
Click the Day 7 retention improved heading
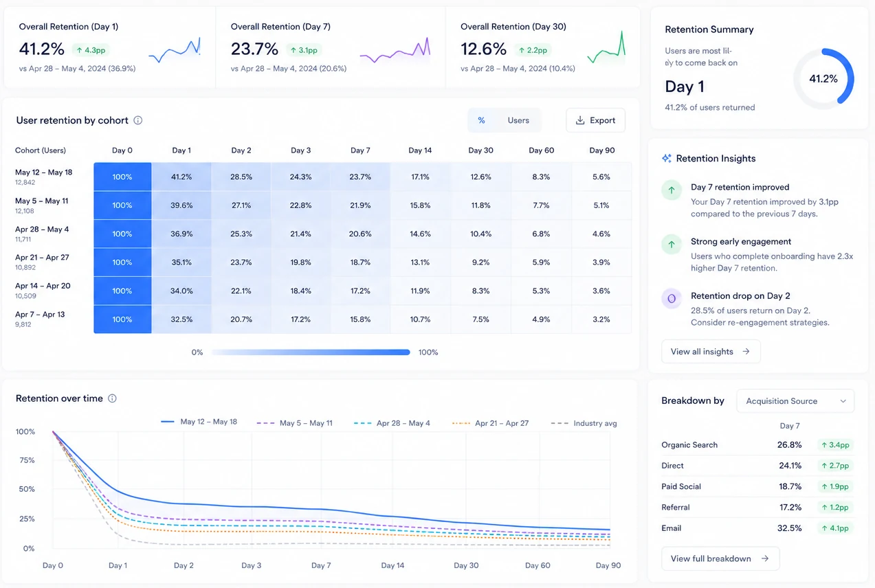tap(740, 187)
